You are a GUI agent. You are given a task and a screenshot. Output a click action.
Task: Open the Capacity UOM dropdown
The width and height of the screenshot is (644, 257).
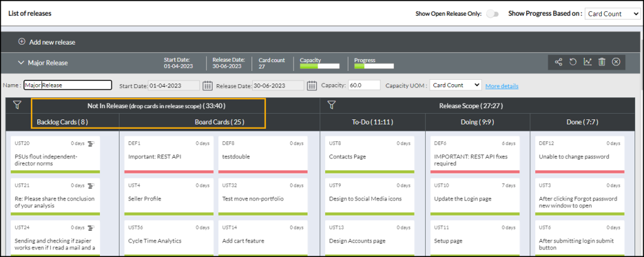click(455, 85)
